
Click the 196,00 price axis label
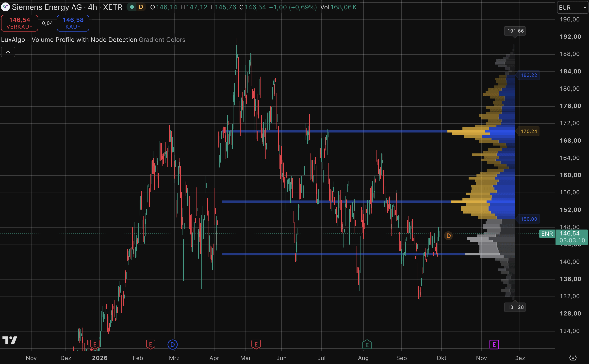pos(570,19)
